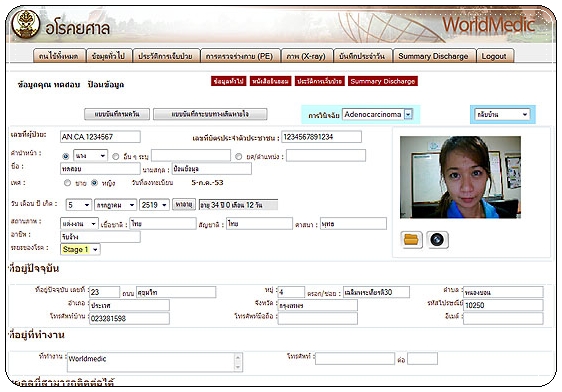Open the birth month dropdown

point(115,205)
